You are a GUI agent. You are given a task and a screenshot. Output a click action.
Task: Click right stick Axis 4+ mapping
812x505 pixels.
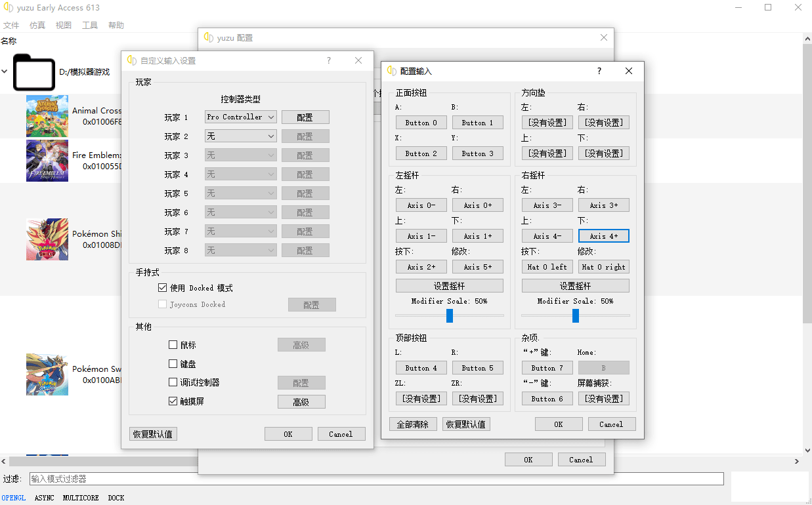point(604,236)
